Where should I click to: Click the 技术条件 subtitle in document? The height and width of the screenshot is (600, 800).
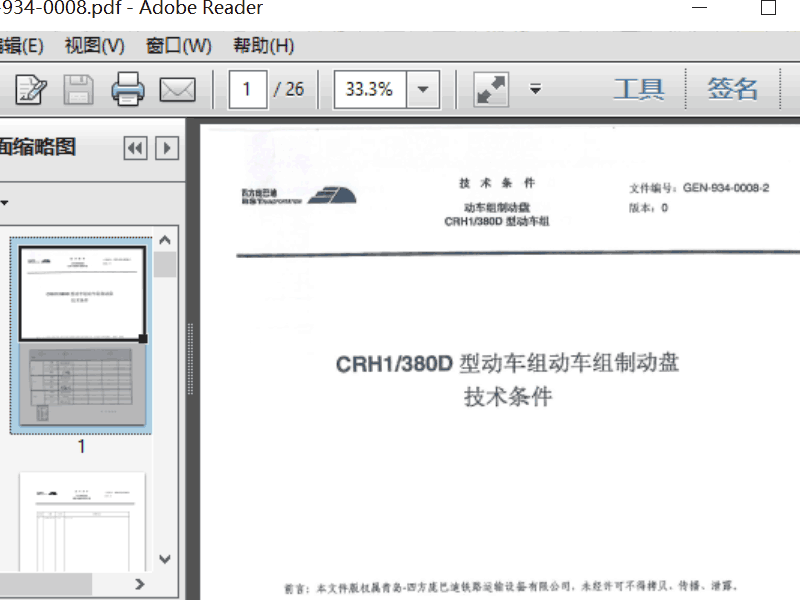(x=508, y=396)
